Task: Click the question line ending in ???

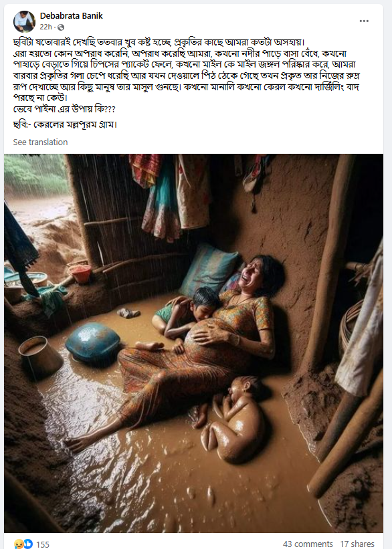Action: pos(64,109)
